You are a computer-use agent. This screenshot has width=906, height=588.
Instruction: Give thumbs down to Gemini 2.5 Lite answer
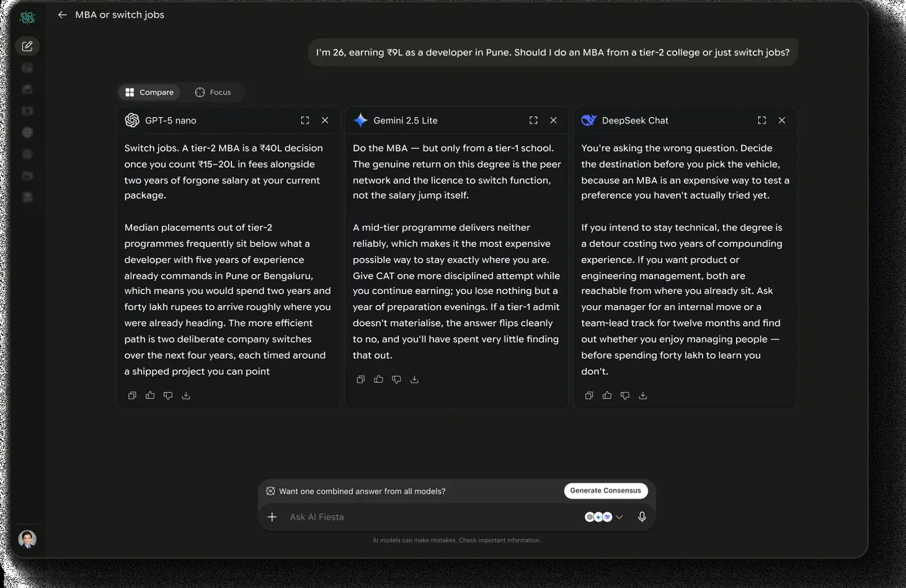396,380
